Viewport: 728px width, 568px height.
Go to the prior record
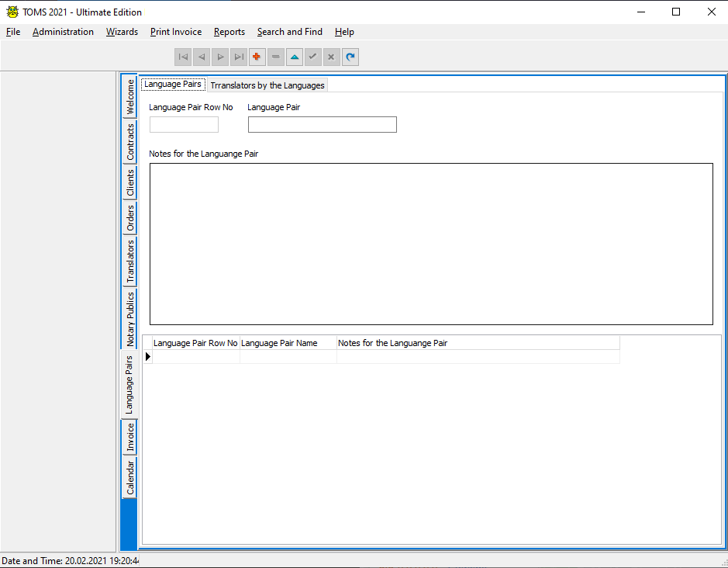(202, 56)
